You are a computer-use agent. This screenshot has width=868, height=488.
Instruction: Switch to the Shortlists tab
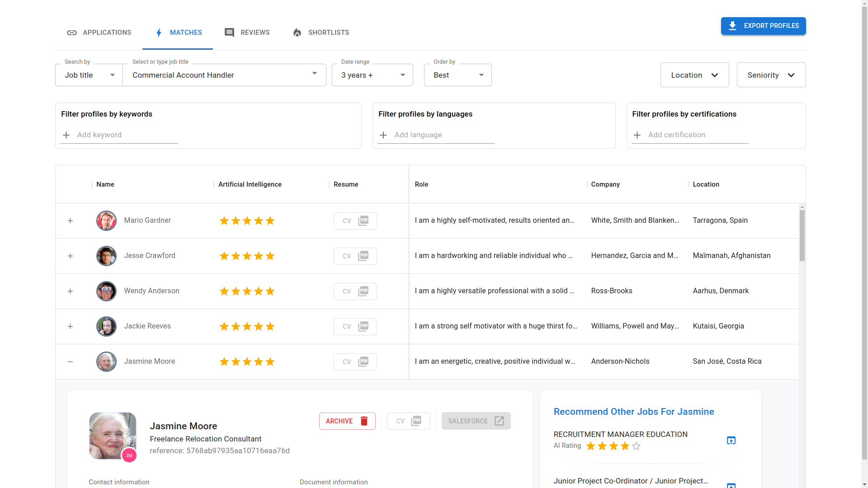point(321,33)
